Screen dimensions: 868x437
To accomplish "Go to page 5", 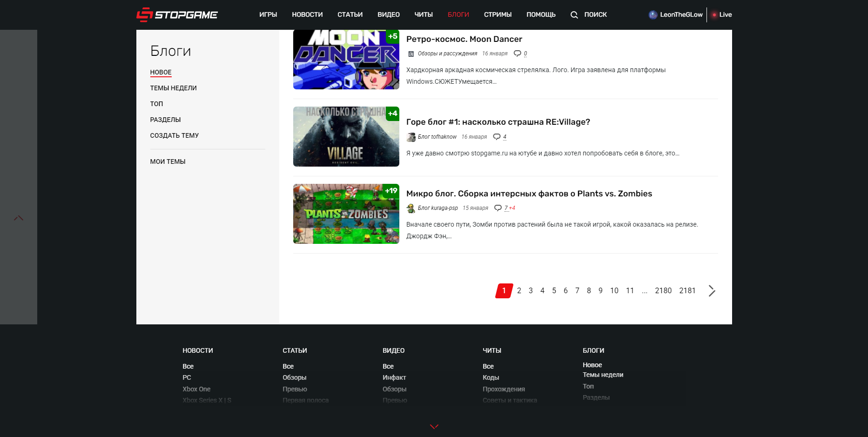I will pos(554,291).
